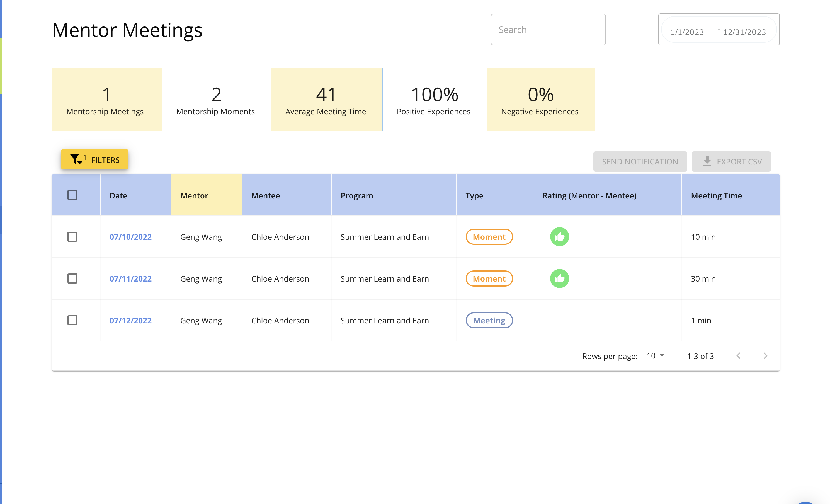Click into the Search field
The image size is (830, 504).
click(548, 30)
